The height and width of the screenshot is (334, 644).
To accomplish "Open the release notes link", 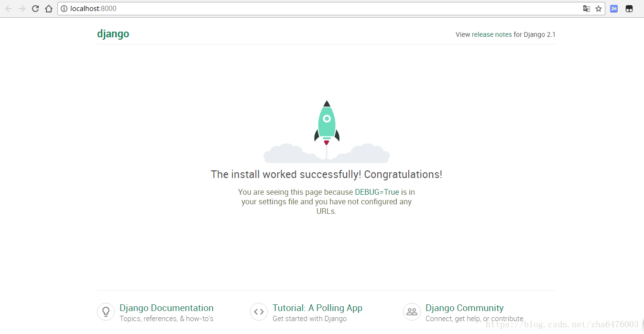I will click(x=491, y=34).
